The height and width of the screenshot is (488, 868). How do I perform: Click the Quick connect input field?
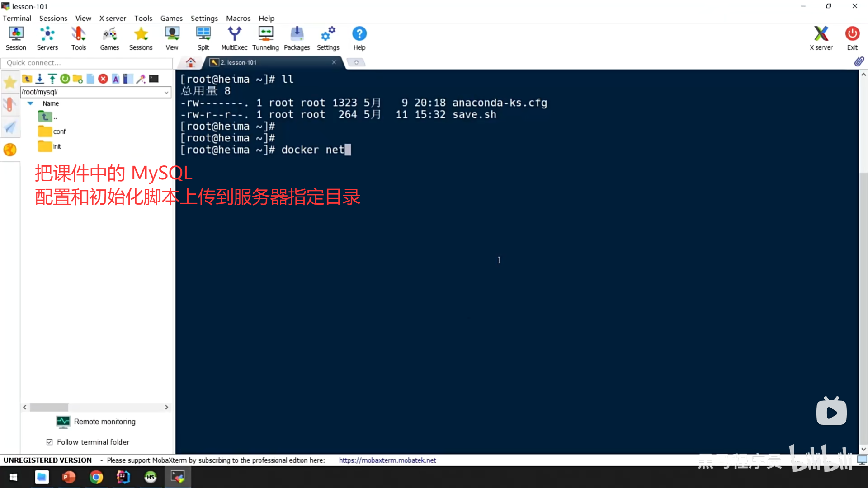pyautogui.click(x=86, y=63)
